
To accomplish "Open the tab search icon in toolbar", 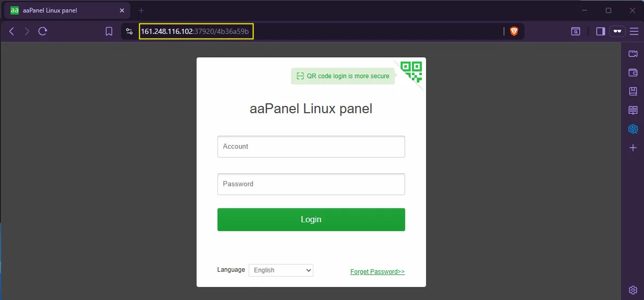I will pyautogui.click(x=576, y=31).
